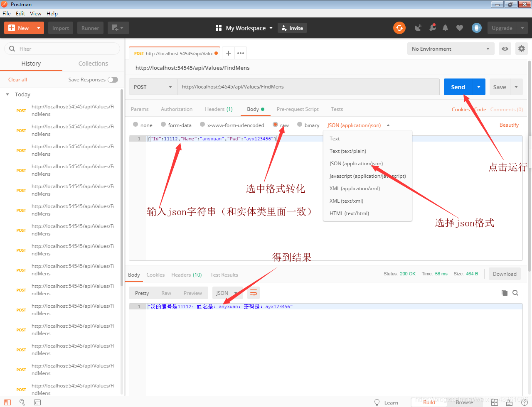
Task: Click the Browse mode toggle
Action: tap(464, 402)
